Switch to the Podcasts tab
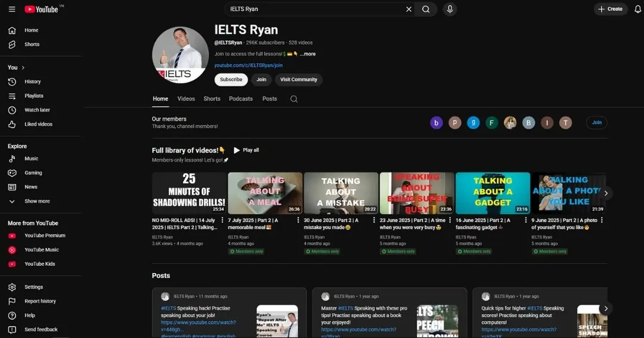This screenshot has width=644, height=338. 241,99
